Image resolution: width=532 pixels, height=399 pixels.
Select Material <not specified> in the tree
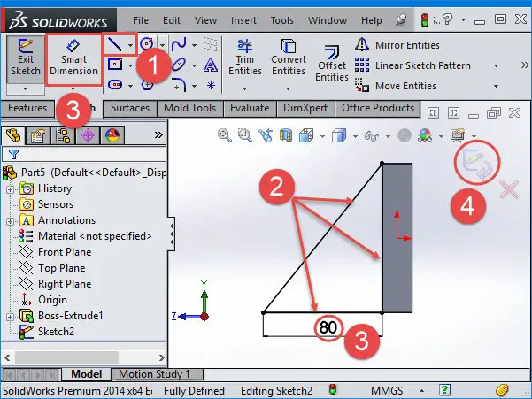[x=95, y=236]
